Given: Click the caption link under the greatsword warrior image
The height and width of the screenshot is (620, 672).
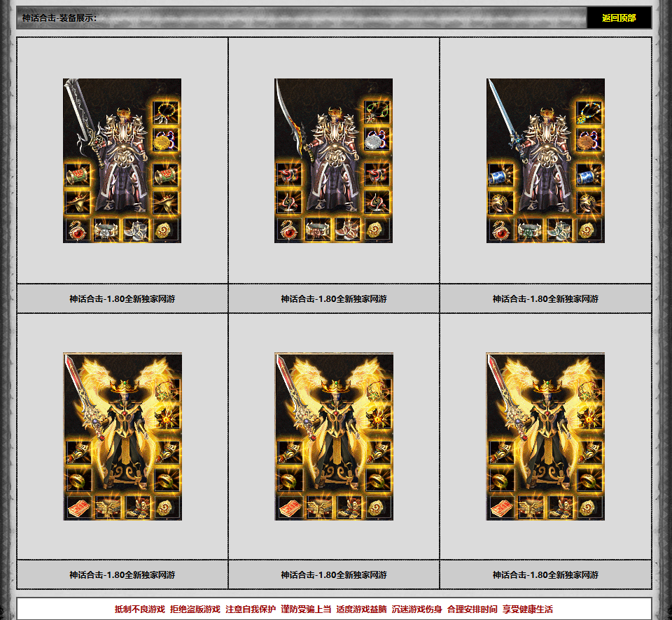Looking at the screenshot, I should [122, 298].
